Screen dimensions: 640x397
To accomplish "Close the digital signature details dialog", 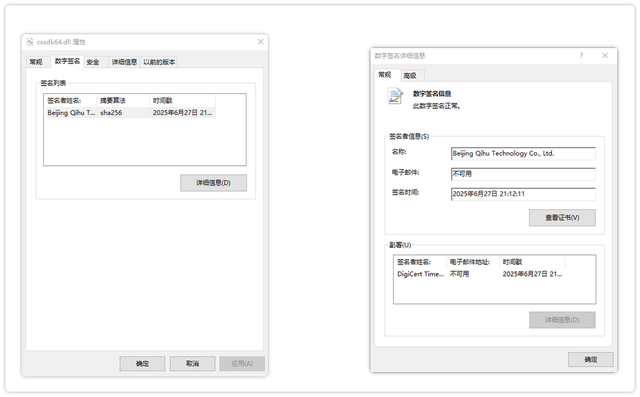I will [605, 55].
